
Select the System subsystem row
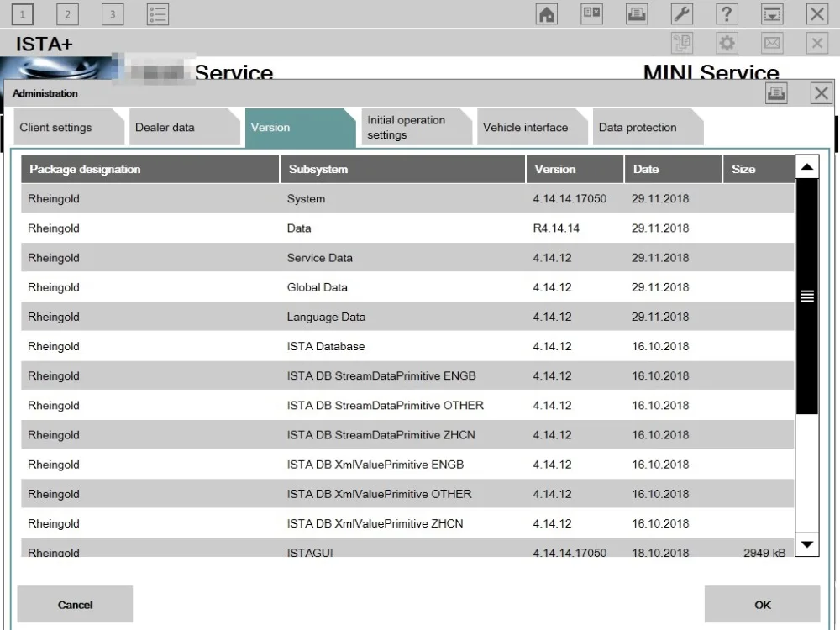pyautogui.click(x=407, y=199)
